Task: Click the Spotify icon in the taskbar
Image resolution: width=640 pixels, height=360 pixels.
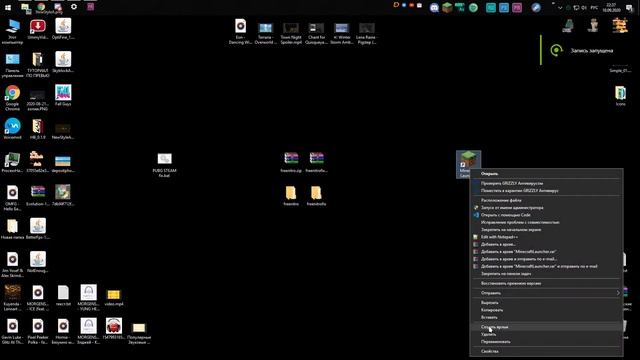Action: tap(473, 7)
